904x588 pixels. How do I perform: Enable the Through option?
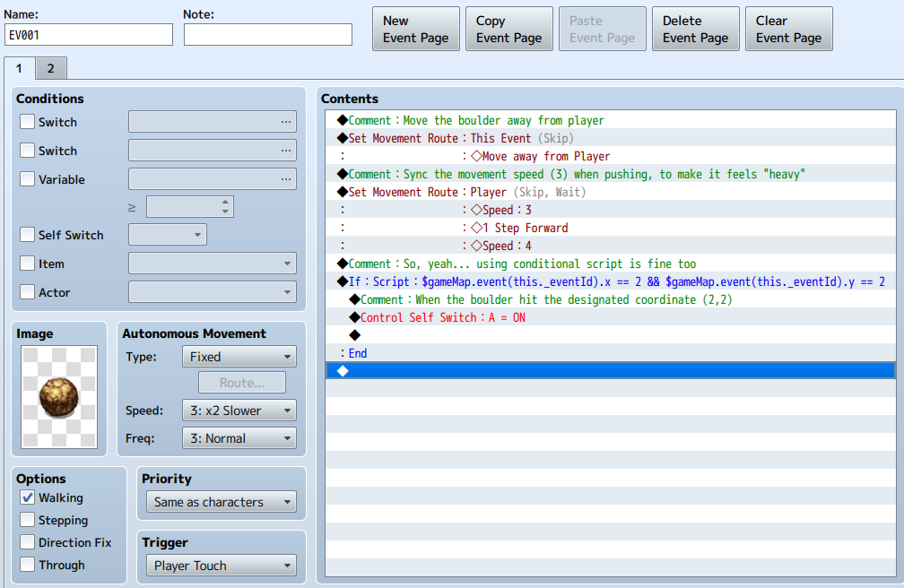click(27, 565)
